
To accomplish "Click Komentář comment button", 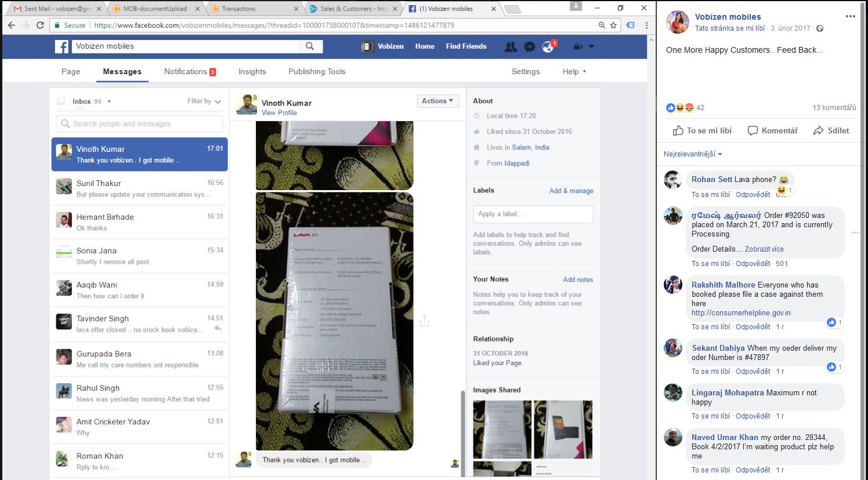I will (x=773, y=130).
